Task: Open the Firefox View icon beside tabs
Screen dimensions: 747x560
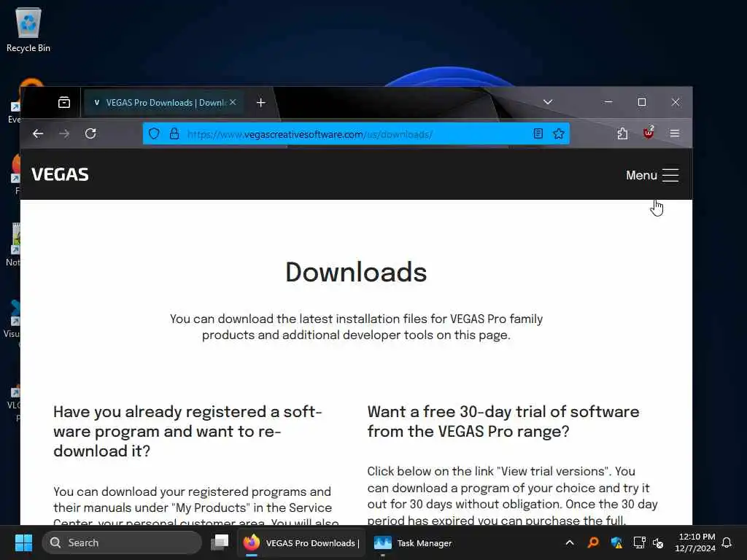Action: click(64, 102)
